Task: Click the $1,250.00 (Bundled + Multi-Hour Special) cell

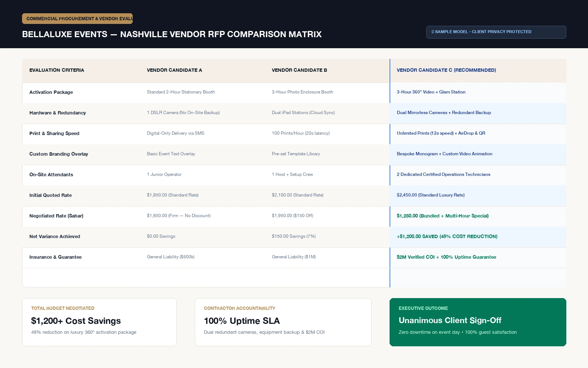Action: coord(443,216)
